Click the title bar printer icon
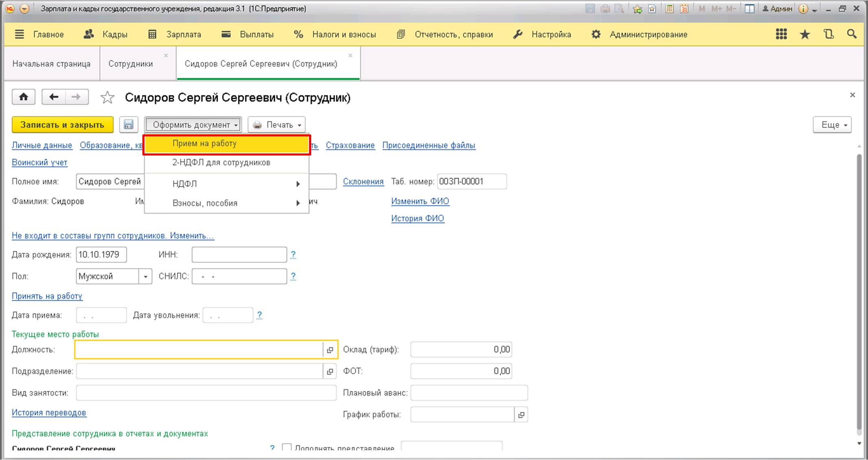Image resolution: width=868 pixels, height=460 pixels. point(605,9)
